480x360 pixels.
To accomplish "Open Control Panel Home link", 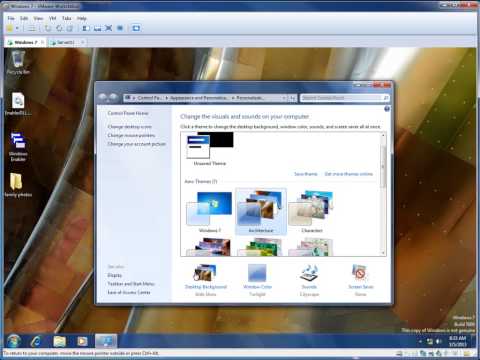I will tap(128, 113).
